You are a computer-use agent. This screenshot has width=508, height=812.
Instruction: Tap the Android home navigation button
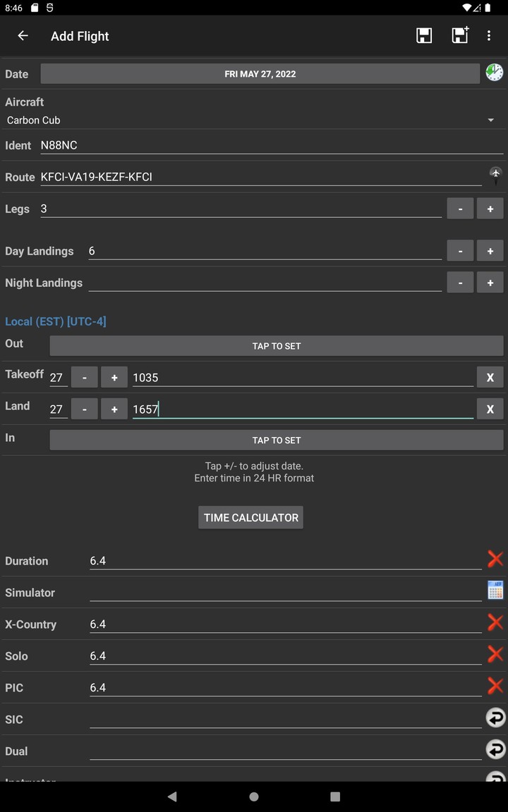pos(254,796)
